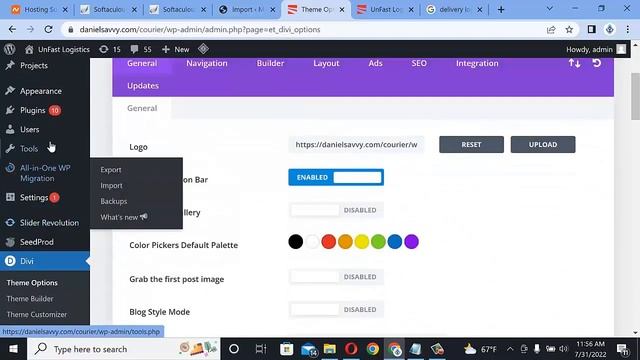The width and height of the screenshot is (640, 360).
Task: Disable the ENABLED toggle for Fixed Navigation Bar
Action: (336, 177)
